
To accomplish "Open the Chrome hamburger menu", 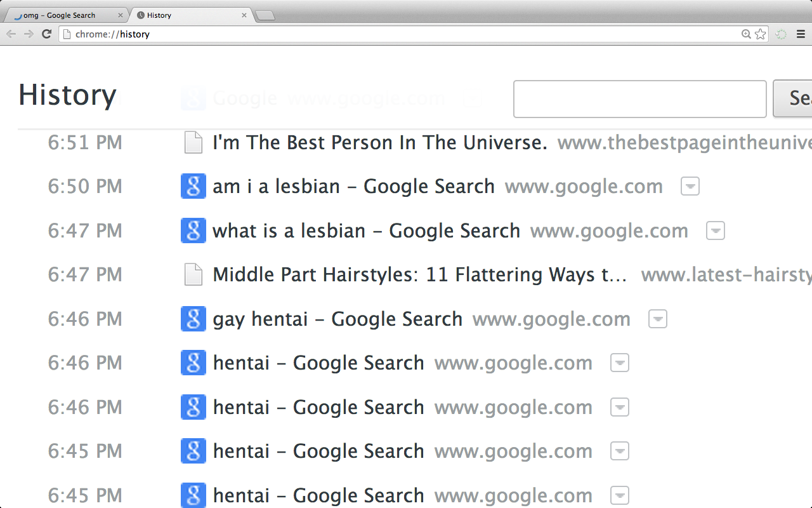I will click(x=801, y=34).
